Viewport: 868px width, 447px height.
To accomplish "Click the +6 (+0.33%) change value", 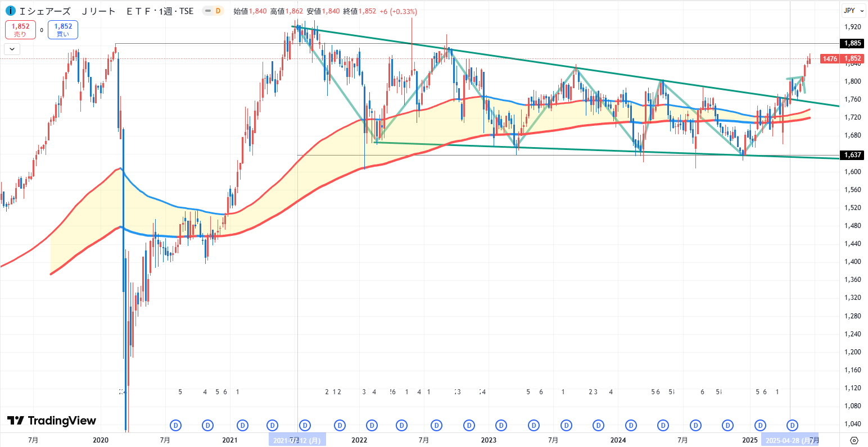I will click(399, 11).
